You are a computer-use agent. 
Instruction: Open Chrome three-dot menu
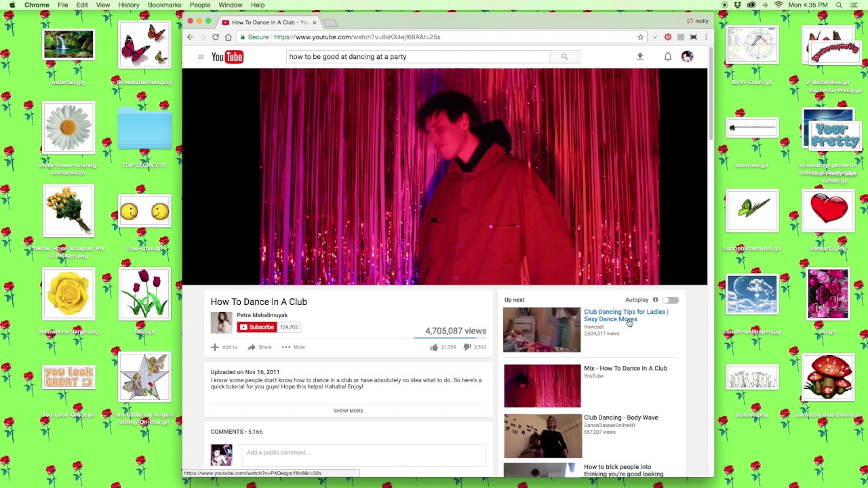coord(705,37)
